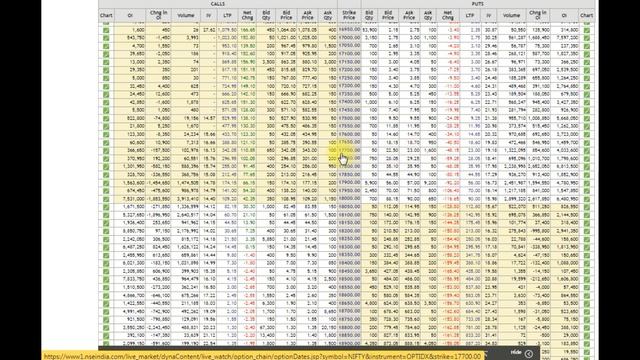Open calls chart icon for strike 17300.00
Image resolution: width=640 pixels, height=360 pixels.
(x=106, y=86)
